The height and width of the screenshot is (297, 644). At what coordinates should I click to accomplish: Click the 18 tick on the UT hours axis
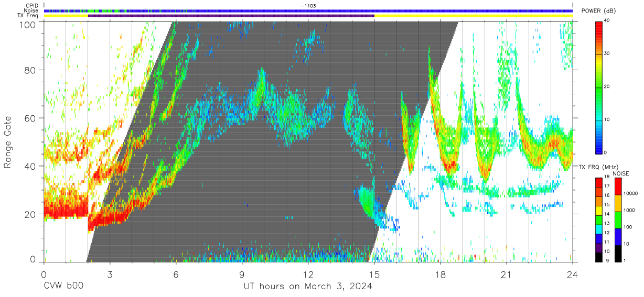pyautogui.click(x=441, y=274)
